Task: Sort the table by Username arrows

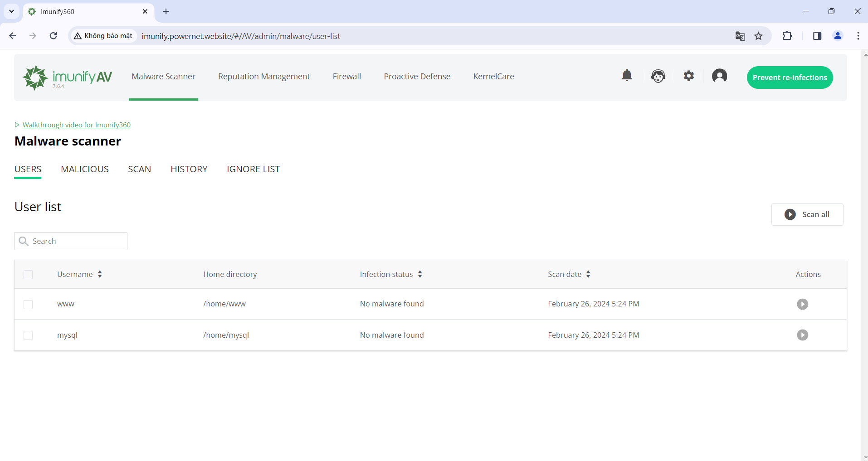Action: pos(100,274)
